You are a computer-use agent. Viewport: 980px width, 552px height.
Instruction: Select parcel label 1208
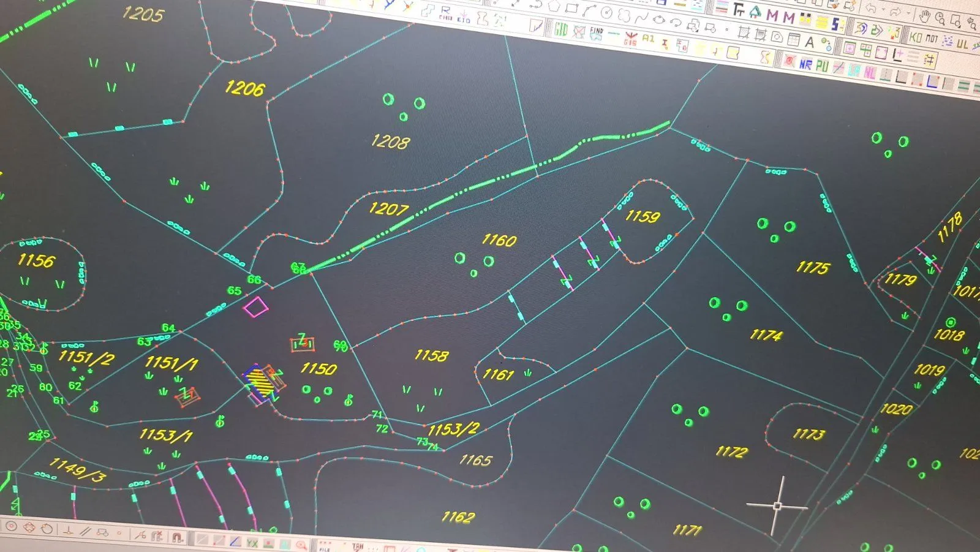(390, 142)
